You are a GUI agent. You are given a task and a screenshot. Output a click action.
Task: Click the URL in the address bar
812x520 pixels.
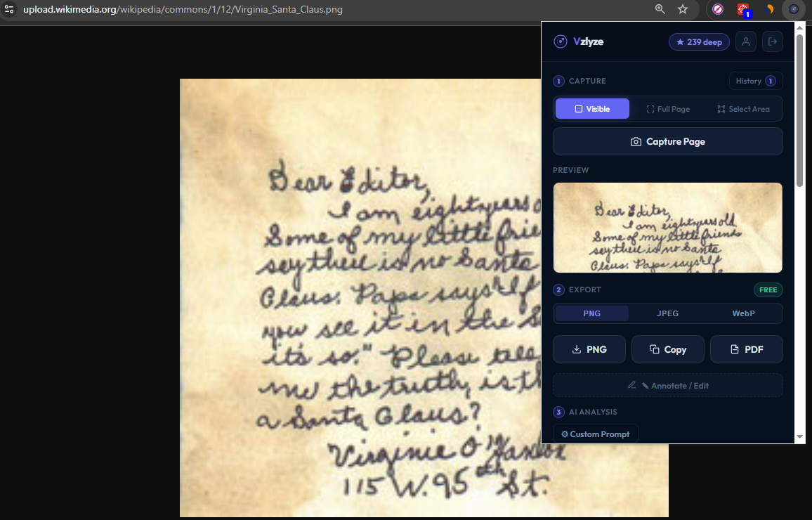click(183, 9)
